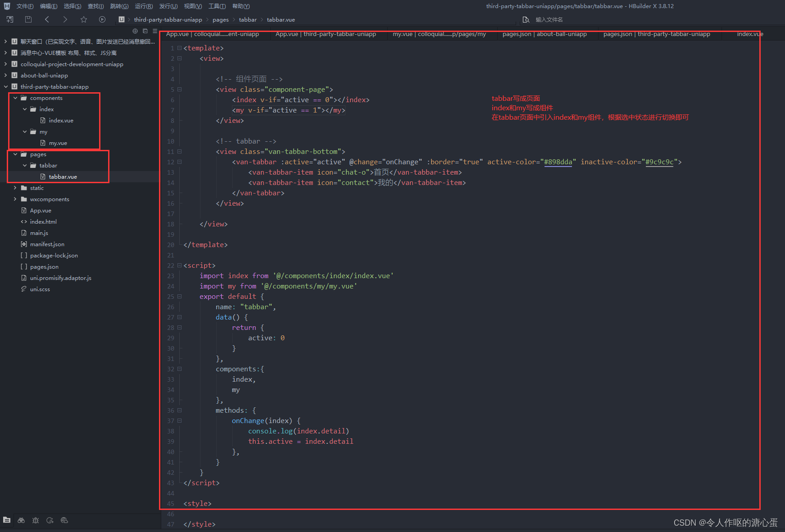Open the 帮助(Y) menu
785x532 pixels.
point(241,6)
